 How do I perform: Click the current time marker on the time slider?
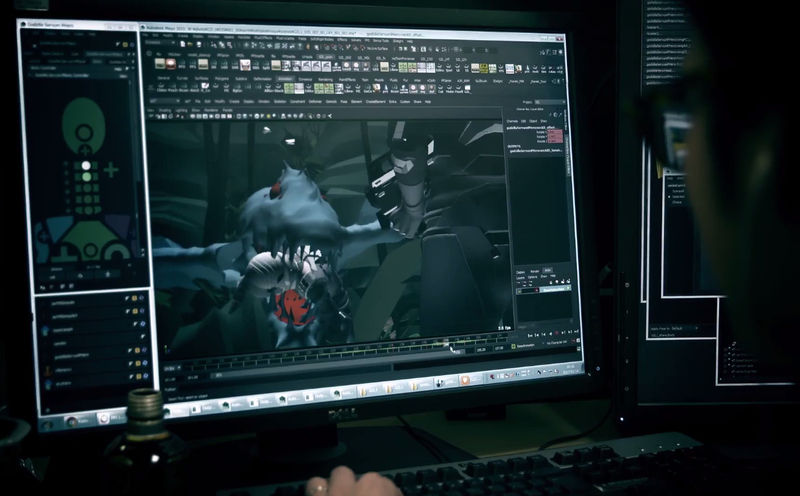coord(446,341)
